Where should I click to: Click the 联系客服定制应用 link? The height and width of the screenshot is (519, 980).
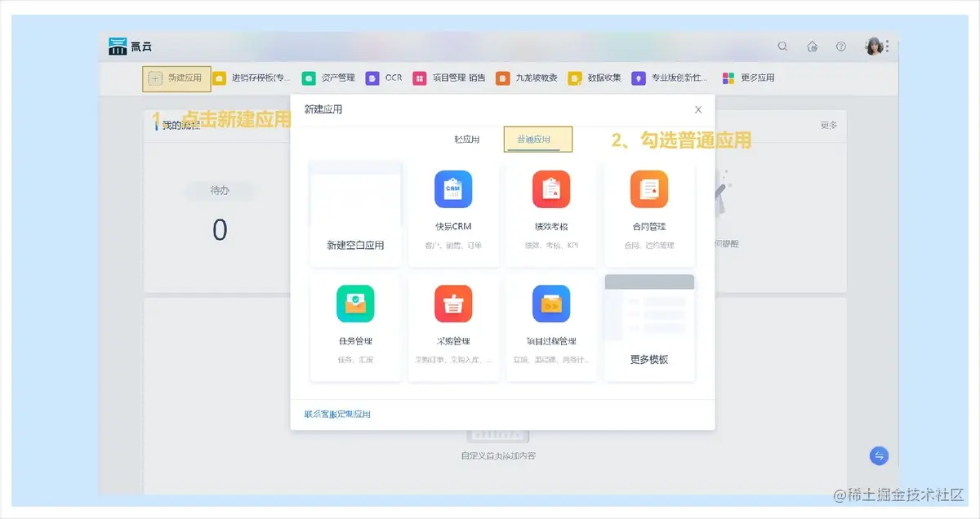(336, 414)
